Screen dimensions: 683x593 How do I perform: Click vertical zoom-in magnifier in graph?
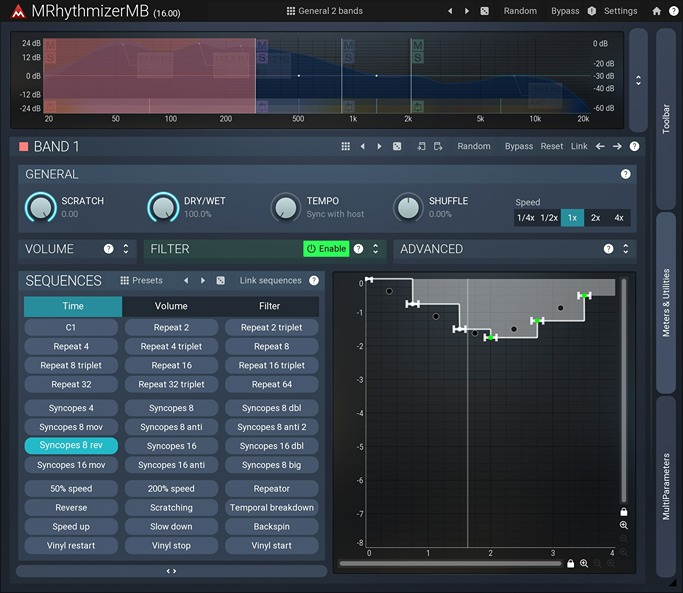tap(624, 525)
